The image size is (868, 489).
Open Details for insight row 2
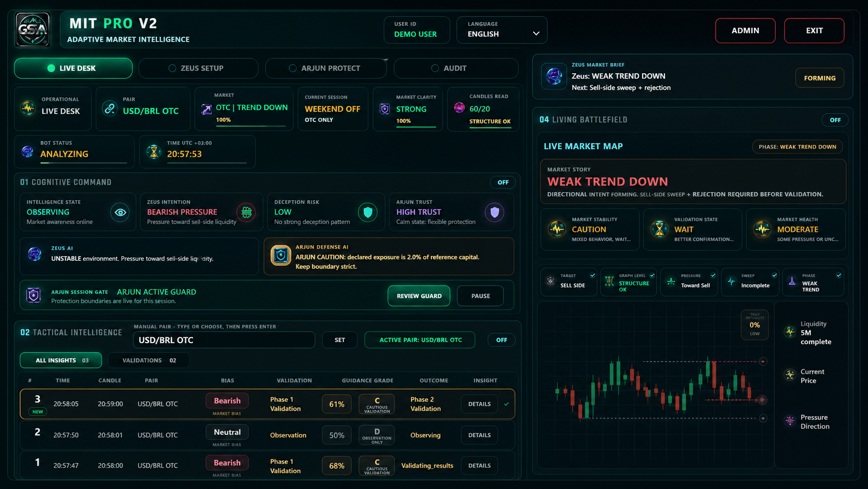click(479, 435)
